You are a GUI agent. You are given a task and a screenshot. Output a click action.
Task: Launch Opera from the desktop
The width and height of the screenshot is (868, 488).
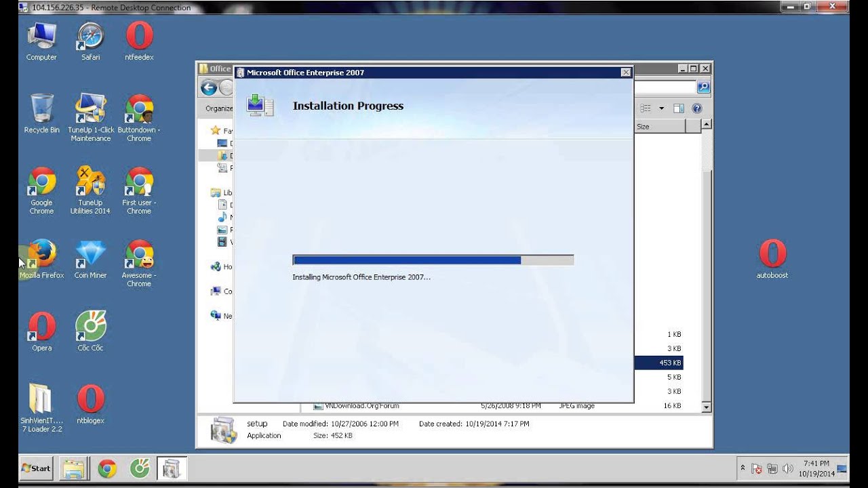click(41, 331)
